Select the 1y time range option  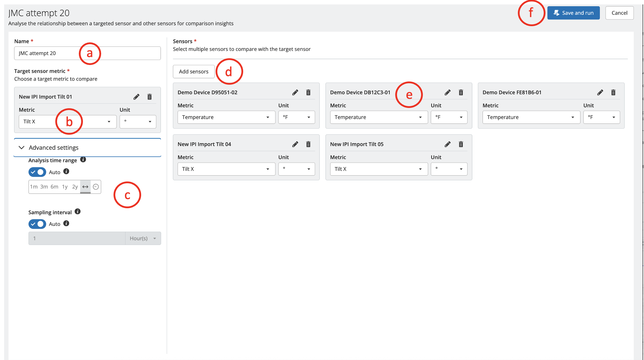pyautogui.click(x=65, y=187)
